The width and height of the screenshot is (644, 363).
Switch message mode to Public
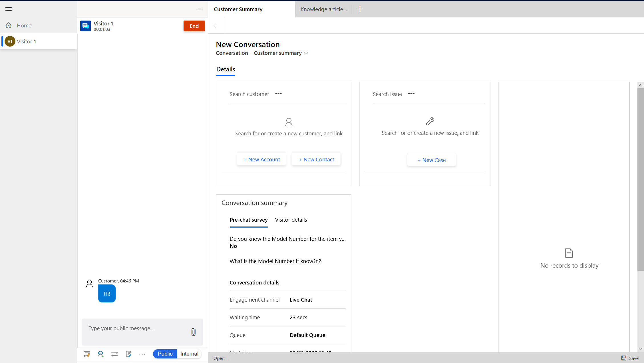coord(165,354)
